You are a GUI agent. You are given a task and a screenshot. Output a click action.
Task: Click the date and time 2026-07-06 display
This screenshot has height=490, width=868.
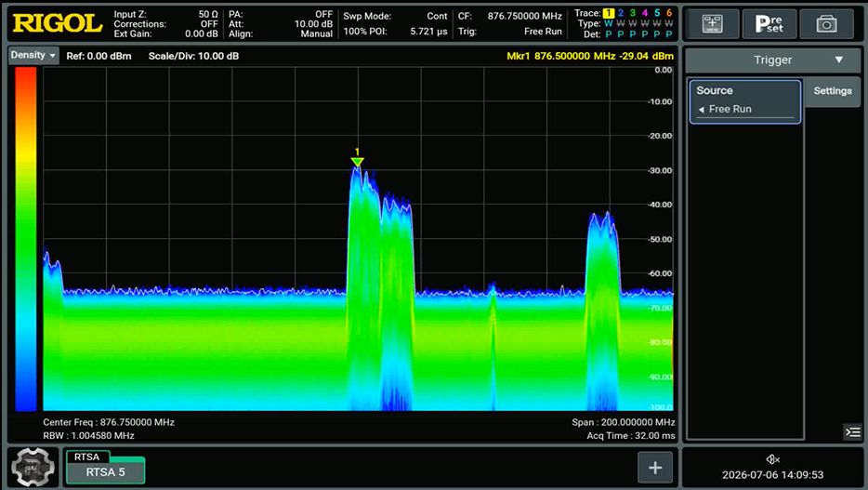point(773,474)
